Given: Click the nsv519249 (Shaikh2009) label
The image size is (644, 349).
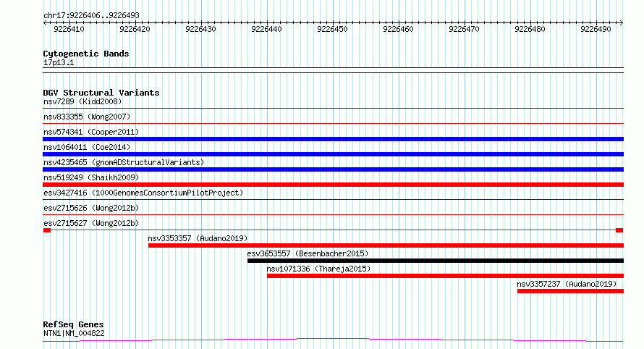Looking at the screenshot, I should 91,177.
